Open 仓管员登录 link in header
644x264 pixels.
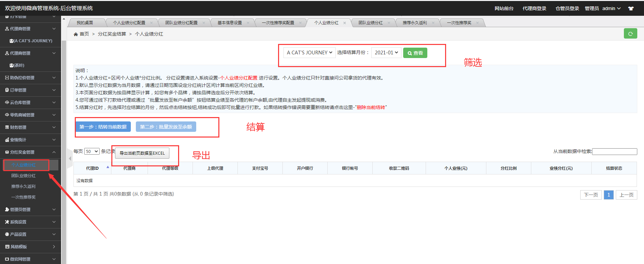[567, 9]
